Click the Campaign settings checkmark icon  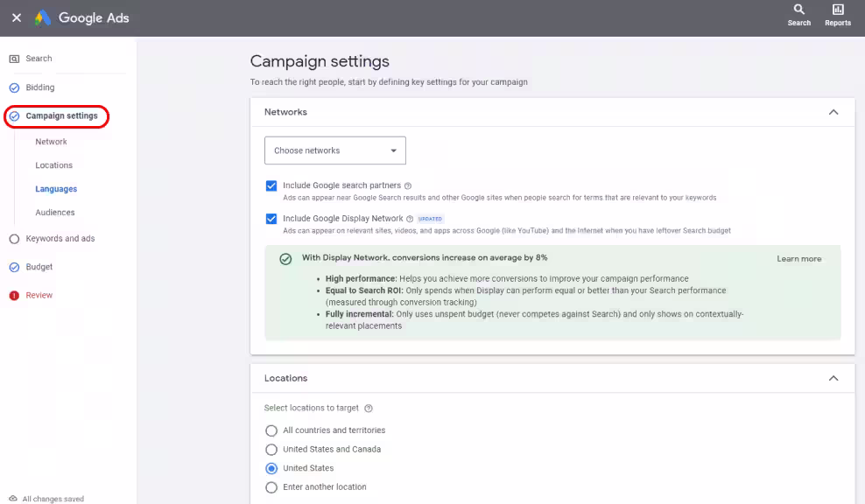14,115
